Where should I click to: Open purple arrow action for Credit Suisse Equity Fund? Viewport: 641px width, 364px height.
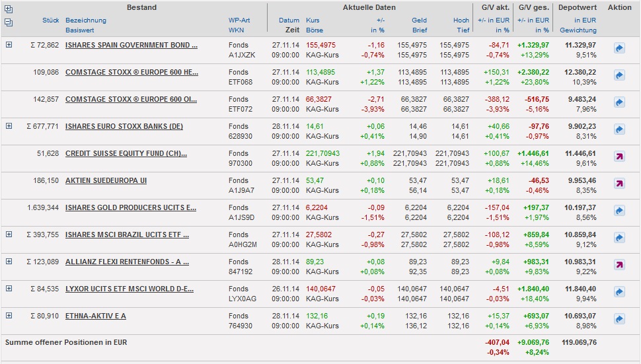click(619, 157)
